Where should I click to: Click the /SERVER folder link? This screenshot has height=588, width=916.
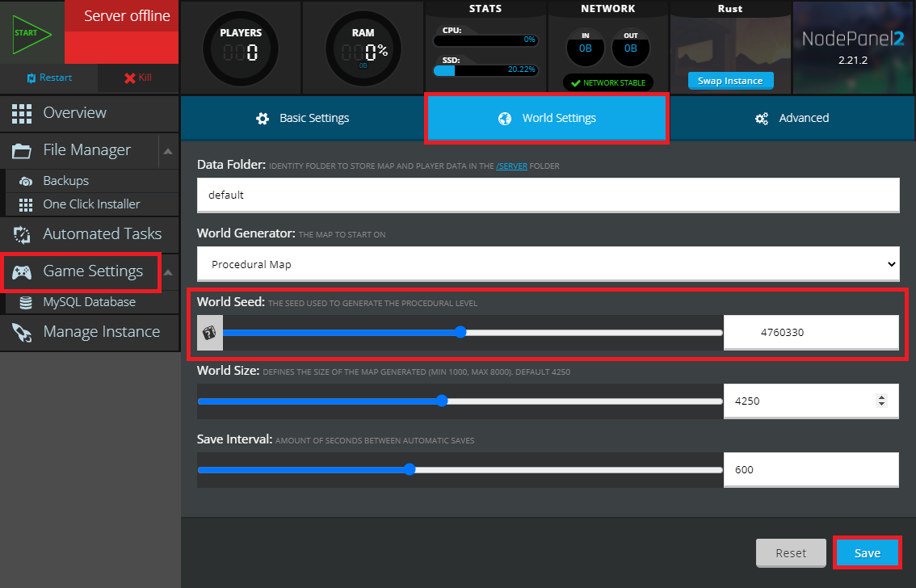(x=511, y=166)
